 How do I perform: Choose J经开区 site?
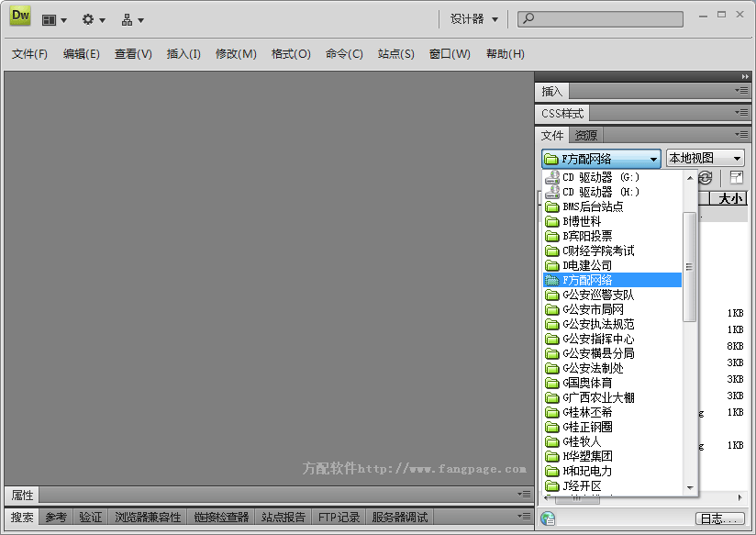(612, 485)
